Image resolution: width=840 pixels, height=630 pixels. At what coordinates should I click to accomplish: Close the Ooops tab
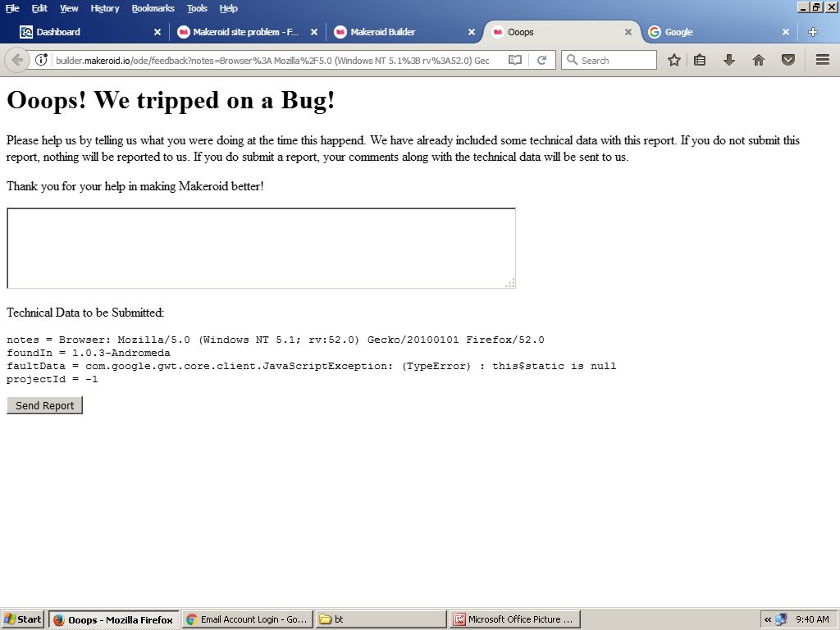(x=628, y=32)
